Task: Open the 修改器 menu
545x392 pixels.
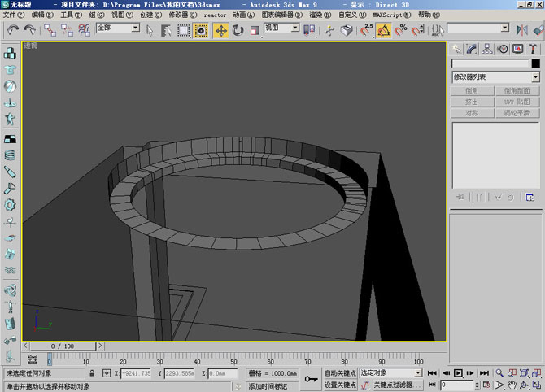Action: [x=183, y=15]
